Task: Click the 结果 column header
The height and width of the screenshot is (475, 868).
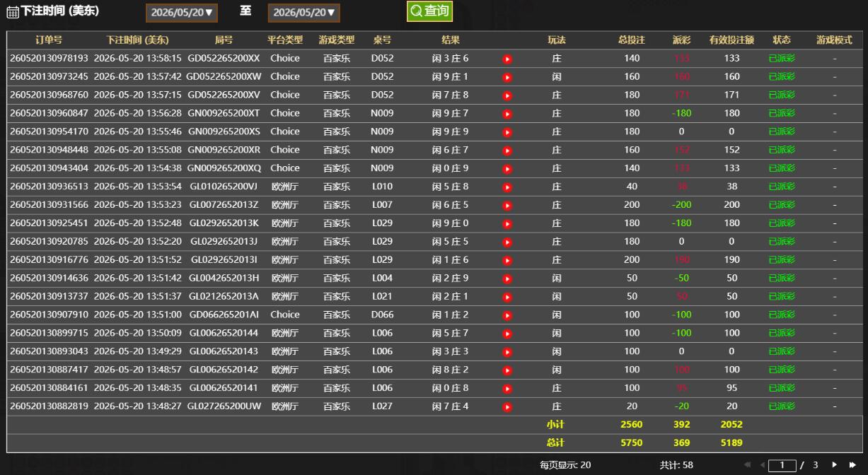Action: pyautogui.click(x=451, y=40)
